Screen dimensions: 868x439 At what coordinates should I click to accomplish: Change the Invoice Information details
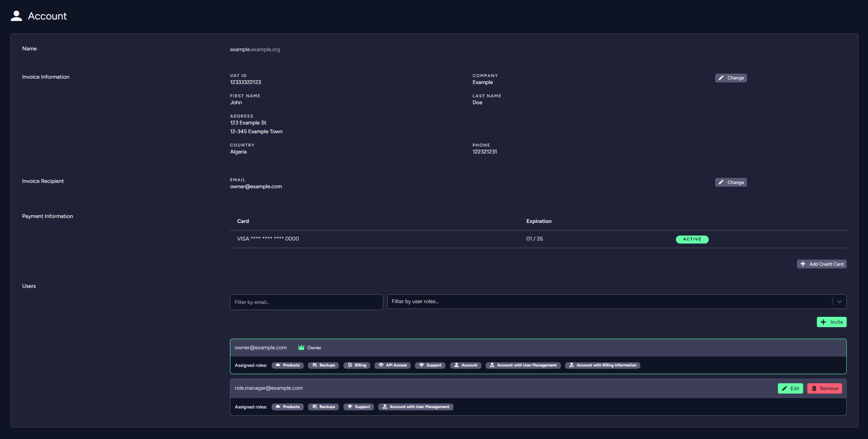pos(730,78)
